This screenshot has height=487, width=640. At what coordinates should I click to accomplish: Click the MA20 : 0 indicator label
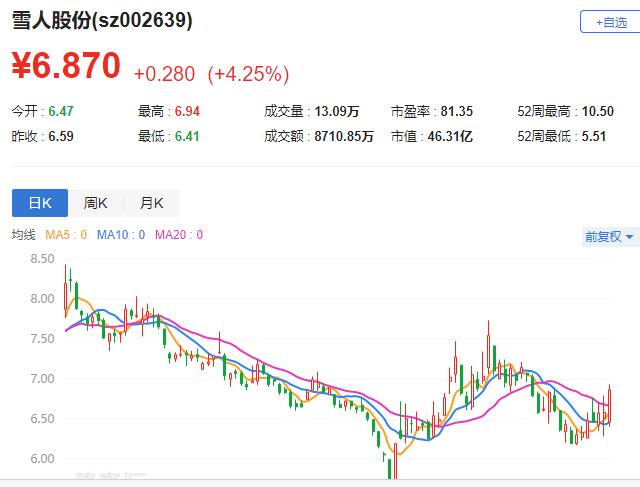(x=179, y=235)
